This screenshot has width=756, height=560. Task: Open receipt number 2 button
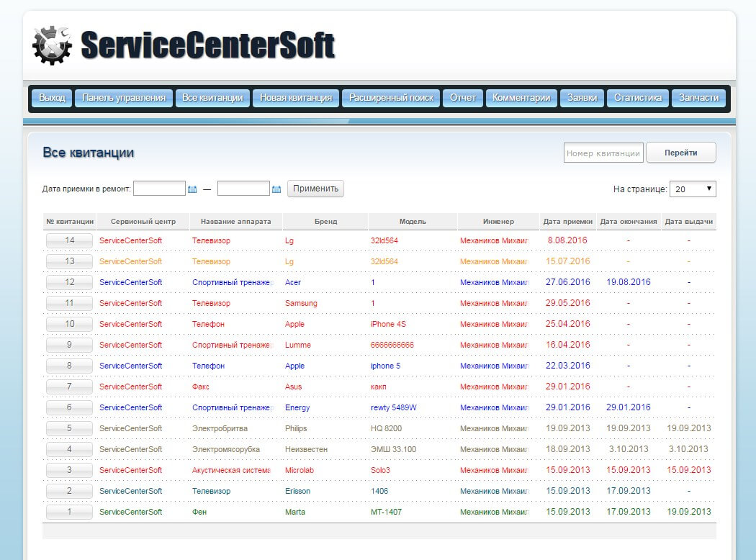pos(69,491)
